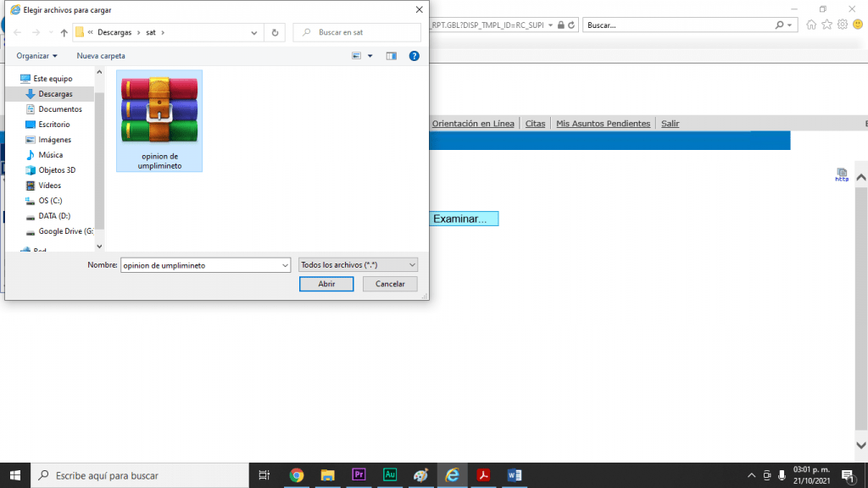Click the smiley feedback icon
This screenshot has width=868, height=488.
pos(858,25)
